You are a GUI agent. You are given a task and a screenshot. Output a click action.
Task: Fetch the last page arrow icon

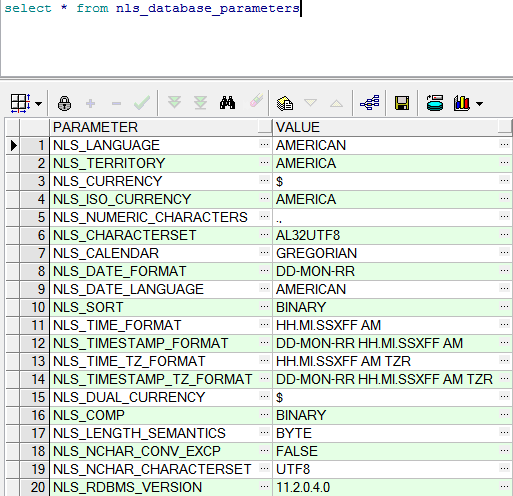click(201, 103)
